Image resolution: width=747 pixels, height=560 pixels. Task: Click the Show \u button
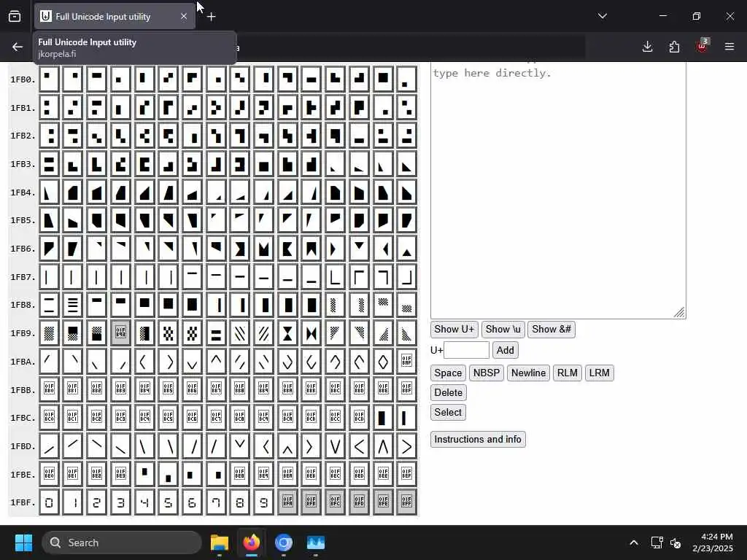coord(503,330)
